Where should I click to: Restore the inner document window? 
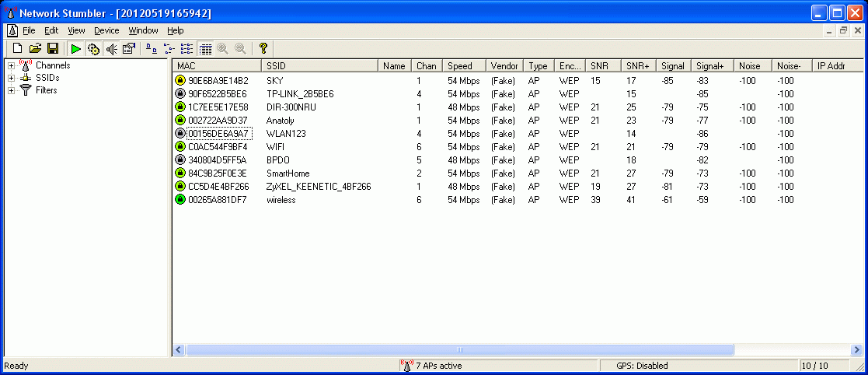843,31
